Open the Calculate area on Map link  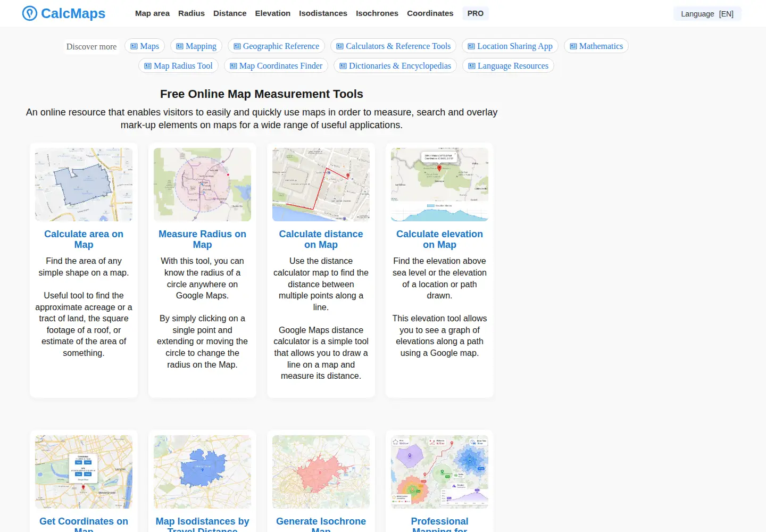click(x=84, y=239)
